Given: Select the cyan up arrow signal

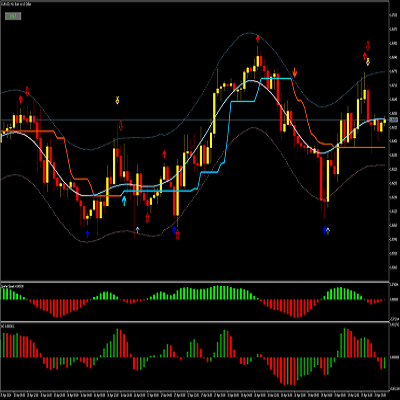Looking at the screenshot, I should click(x=124, y=201).
